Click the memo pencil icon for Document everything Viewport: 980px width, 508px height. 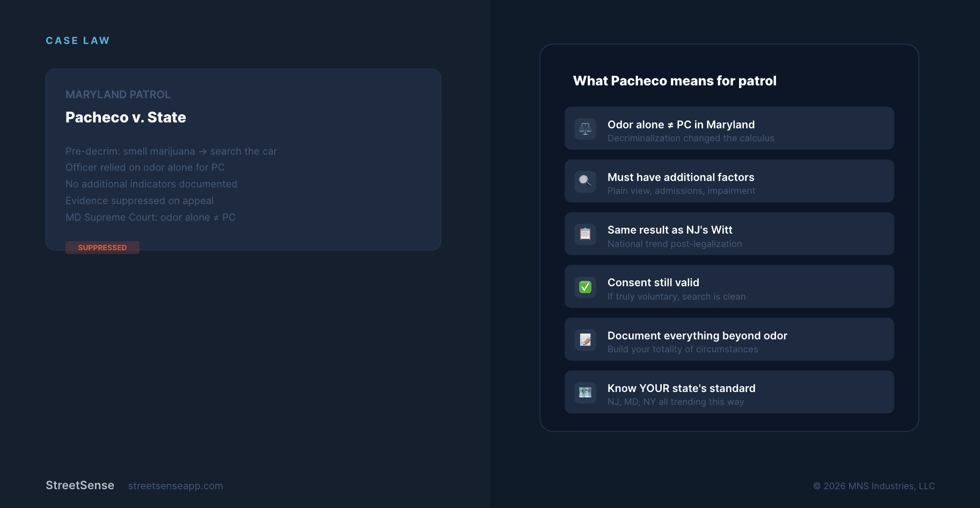click(x=585, y=340)
